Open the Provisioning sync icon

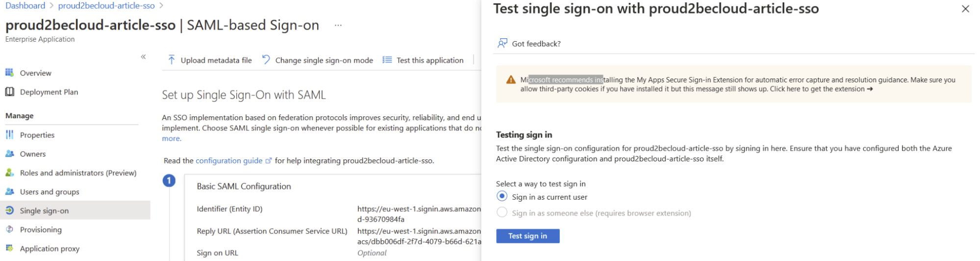point(9,229)
